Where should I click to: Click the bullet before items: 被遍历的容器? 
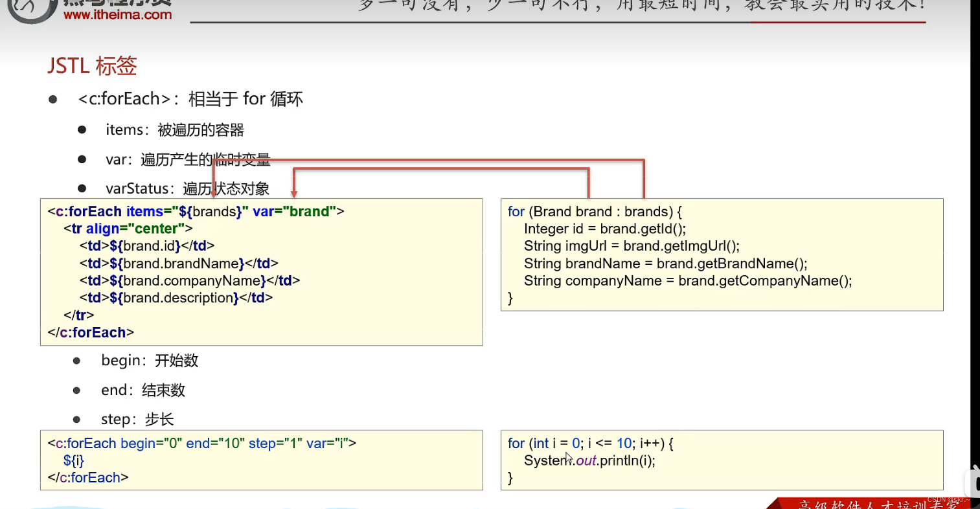click(82, 130)
